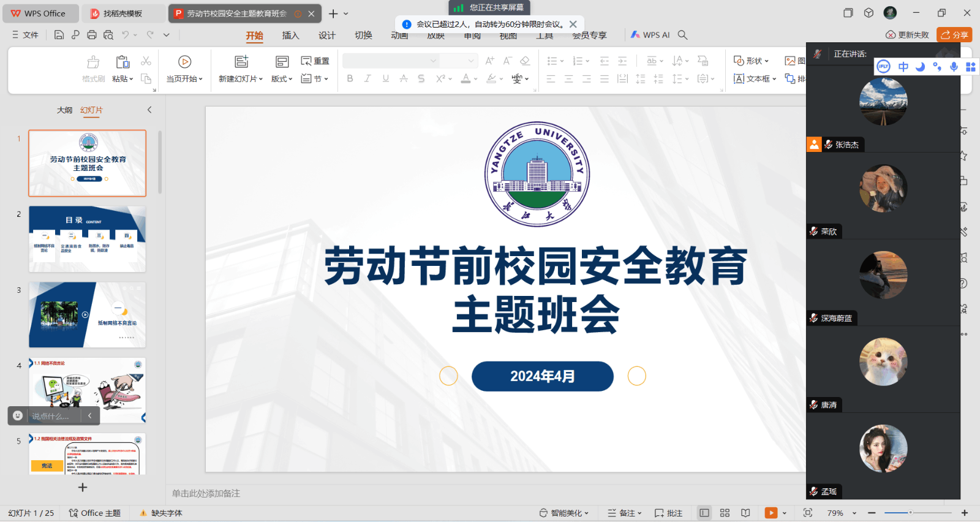Toggle the iFly input bar microphone
This screenshot has height=522, width=980.
954,67
